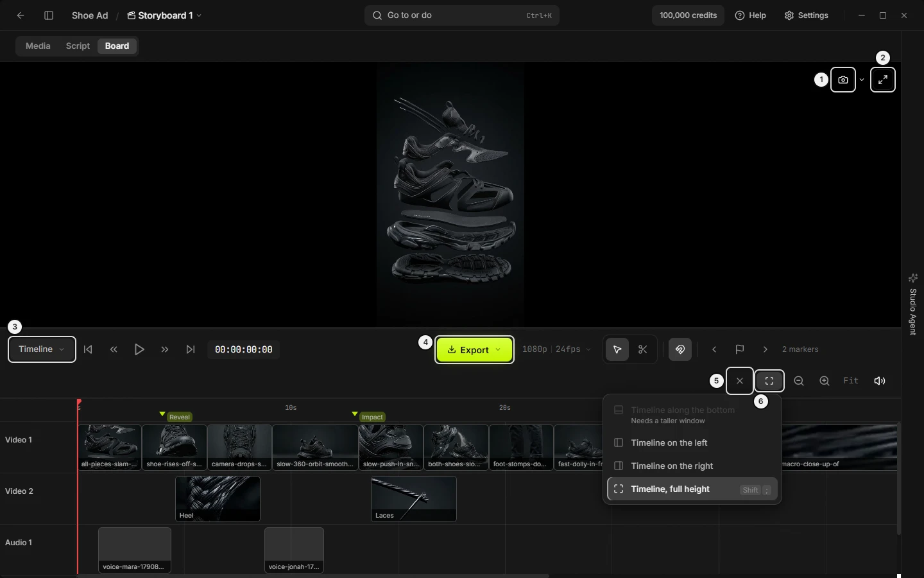Open Settings

tap(807, 15)
